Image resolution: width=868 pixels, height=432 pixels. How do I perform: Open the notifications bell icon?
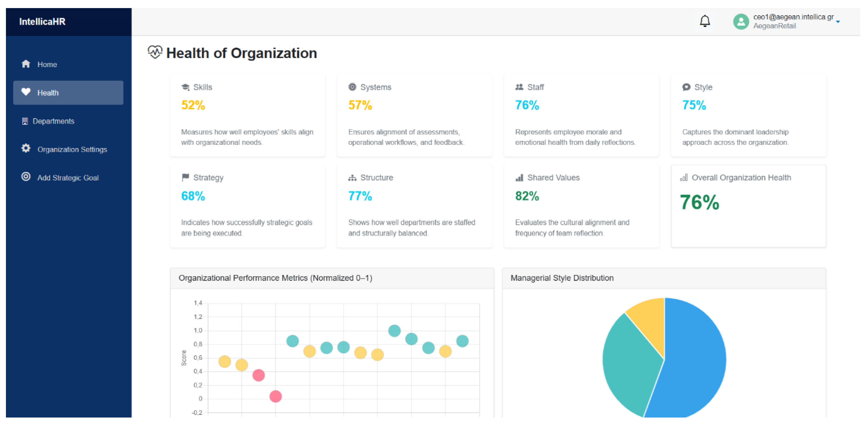point(705,21)
